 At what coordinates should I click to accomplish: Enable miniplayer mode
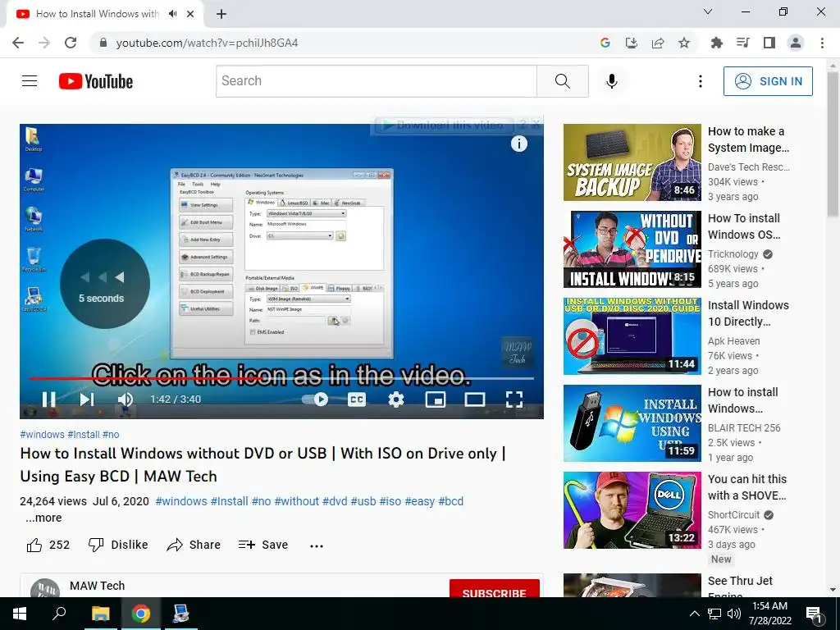[436, 399]
